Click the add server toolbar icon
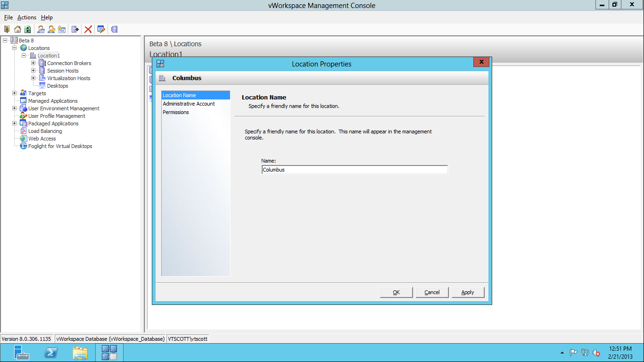The height and width of the screenshot is (362, 644). 75,29
